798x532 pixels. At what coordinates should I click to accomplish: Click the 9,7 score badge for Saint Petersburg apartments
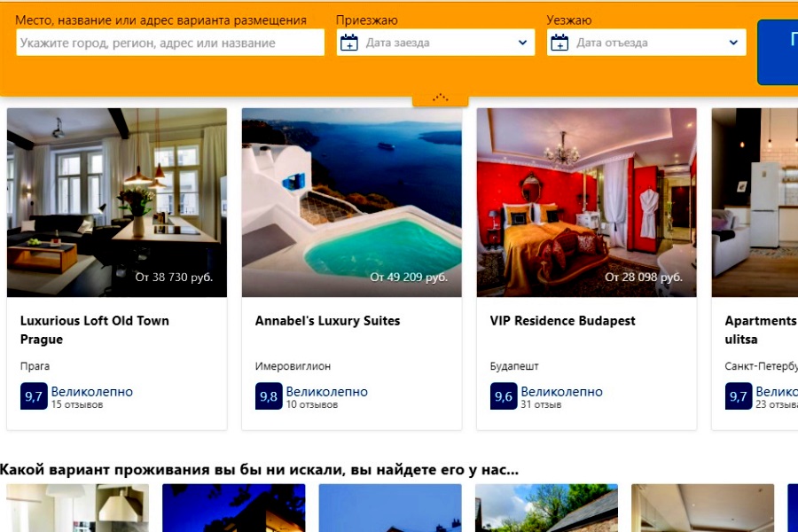[739, 396]
